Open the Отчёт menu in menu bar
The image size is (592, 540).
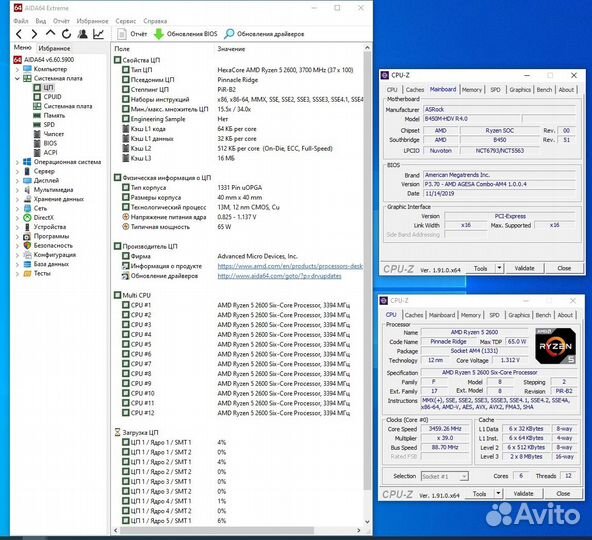coord(61,21)
